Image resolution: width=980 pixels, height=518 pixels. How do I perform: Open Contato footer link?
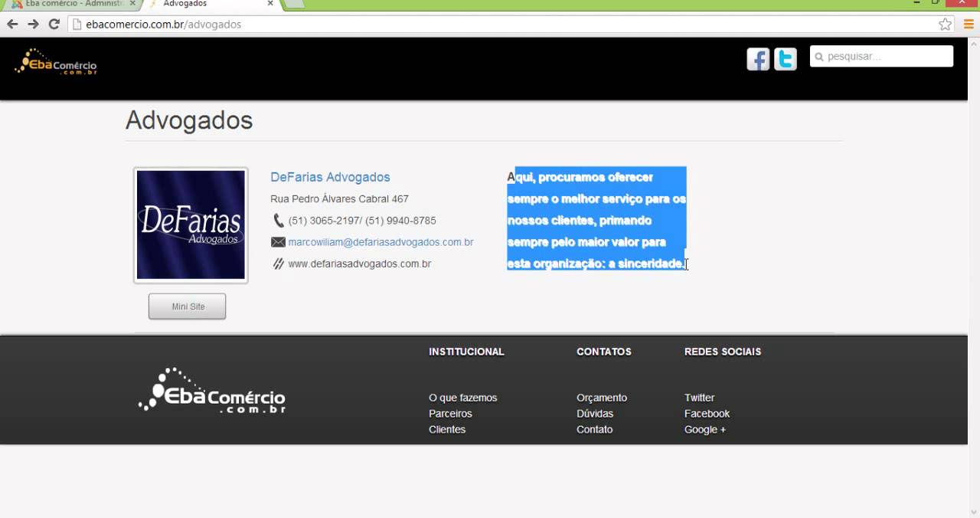(x=594, y=430)
